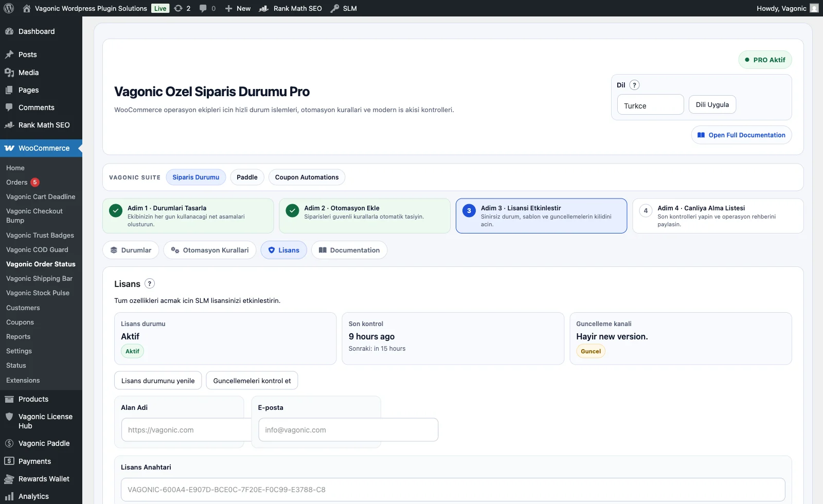Click the Dili Uygula button
Image resolution: width=823 pixels, height=504 pixels.
coord(712,104)
